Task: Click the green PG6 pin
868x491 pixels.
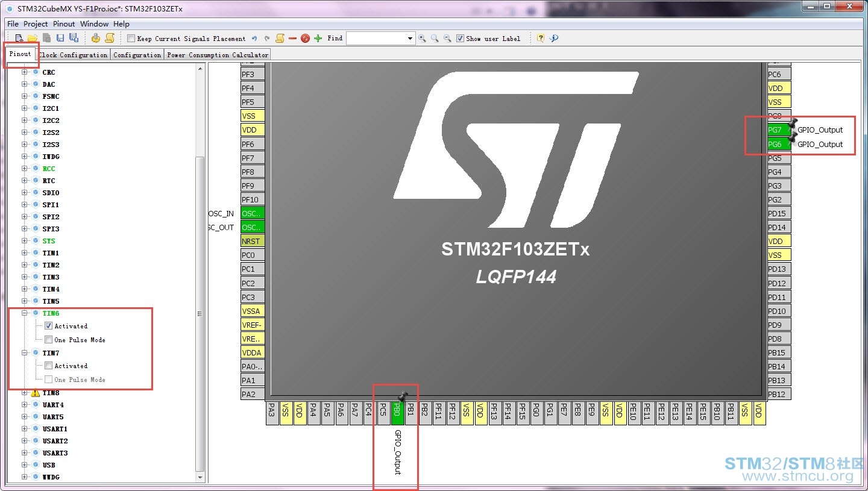Action: pos(779,145)
